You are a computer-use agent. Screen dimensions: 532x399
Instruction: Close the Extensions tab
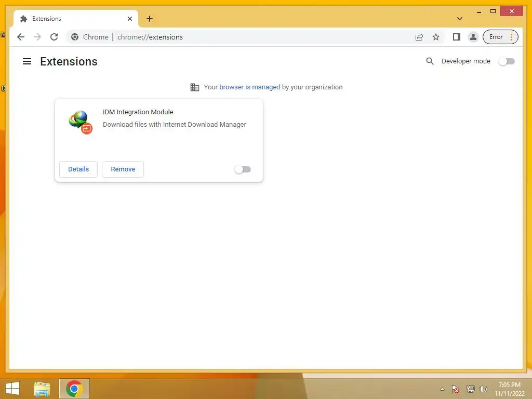(x=129, y=19)
